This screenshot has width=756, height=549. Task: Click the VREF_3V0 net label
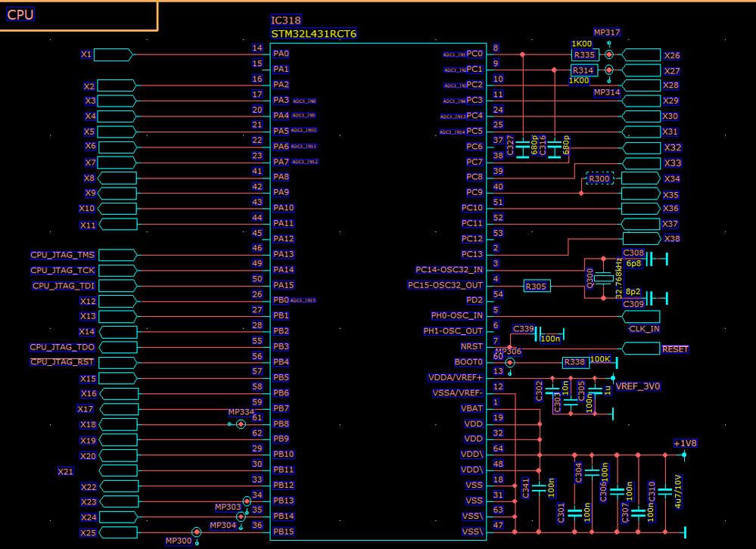pyautogui.click(x=638, y=386)
